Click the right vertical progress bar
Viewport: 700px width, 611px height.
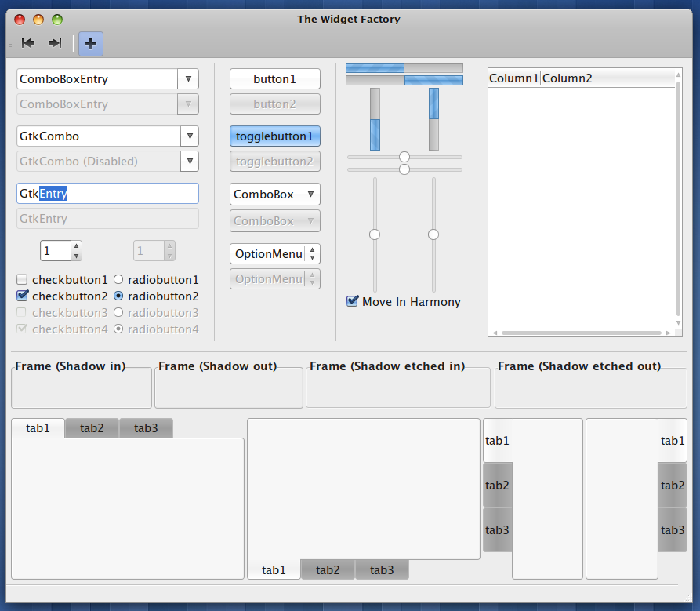click(434, 119)
